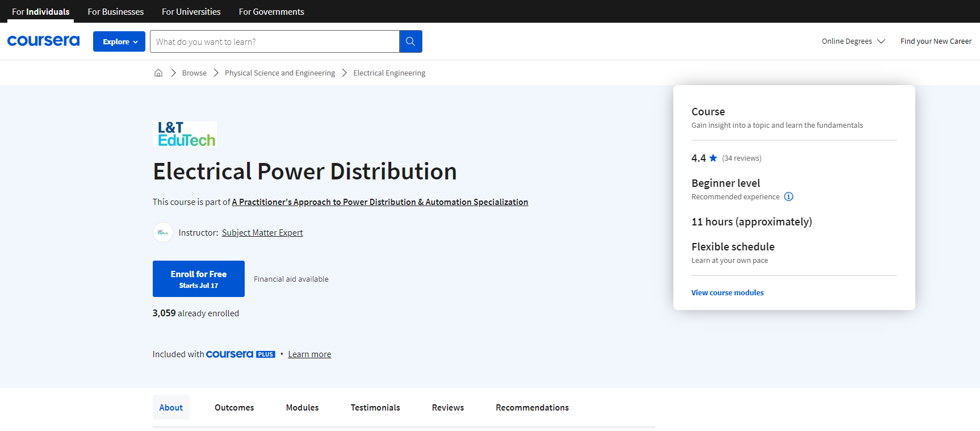Open the Online Degrees dropdown
This screenshot has height=431, width=980.
pyautogui.click(x=853, y=41)
